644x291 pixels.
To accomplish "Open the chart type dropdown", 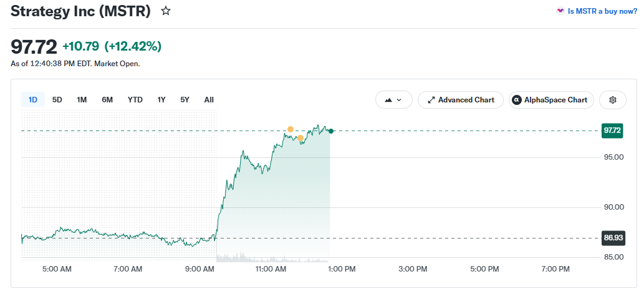I will tap(393, 100).
